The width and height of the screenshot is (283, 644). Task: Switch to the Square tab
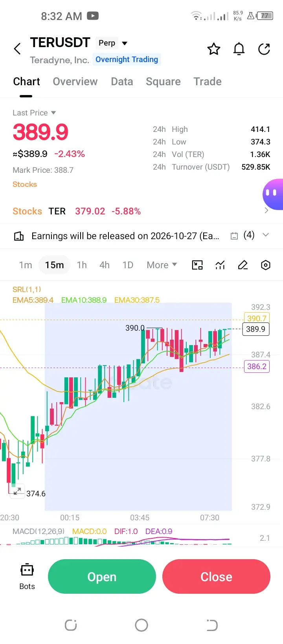click(x=163, y=81)
